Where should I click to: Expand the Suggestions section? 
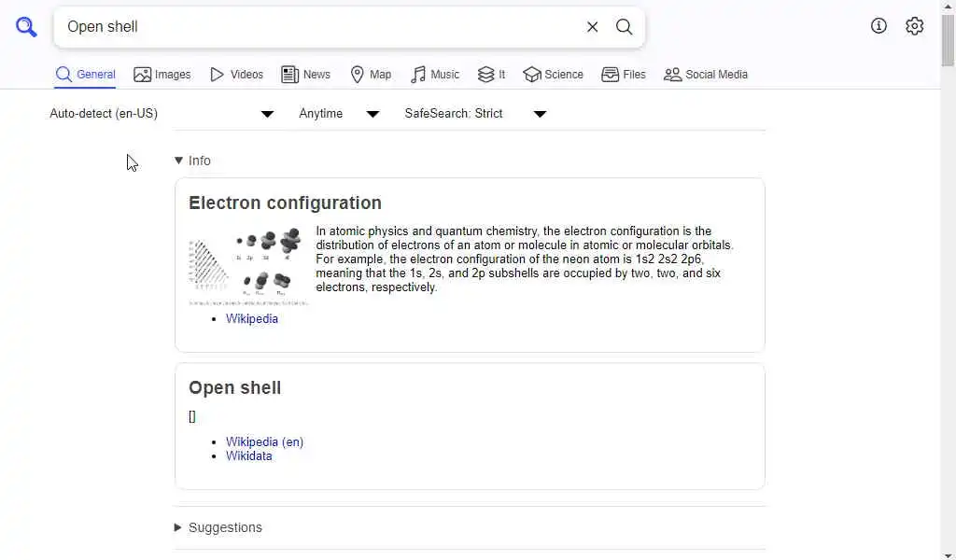tap(218, 527)
